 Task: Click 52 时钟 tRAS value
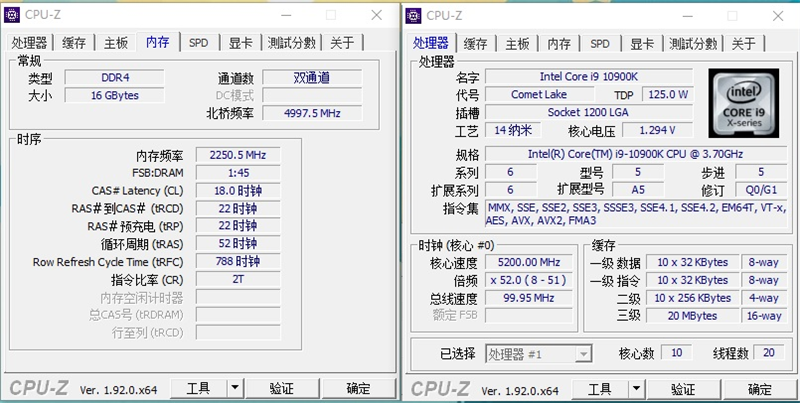[238, 244]
